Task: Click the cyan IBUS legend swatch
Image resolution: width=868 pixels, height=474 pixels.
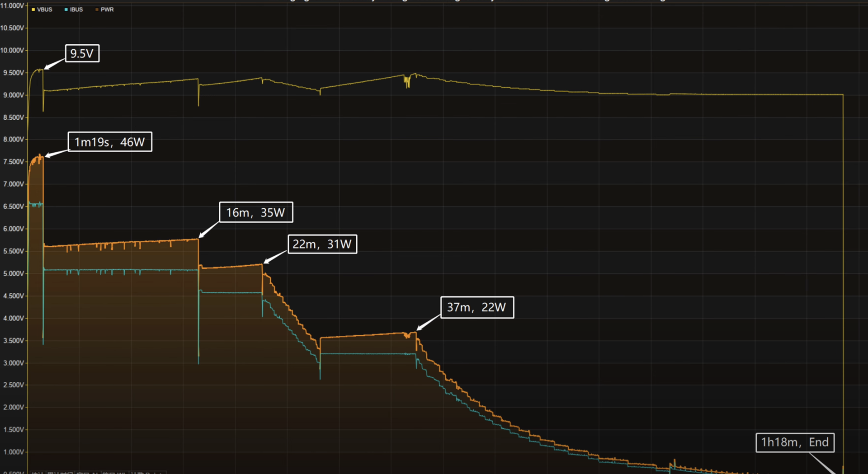Action: (x=66, y=9)
